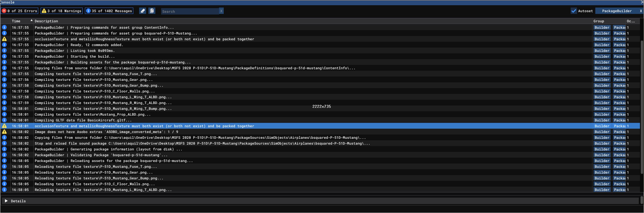644x213 pixels.
Task: Expand the Details section
Action: tap(6, 201)
